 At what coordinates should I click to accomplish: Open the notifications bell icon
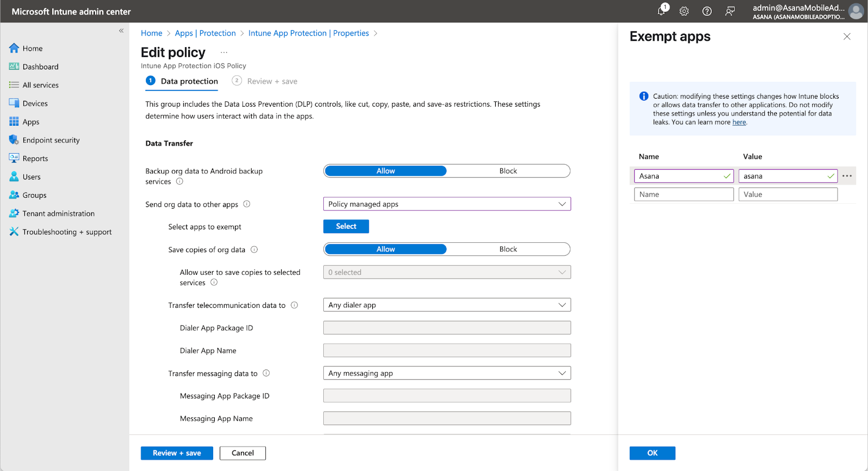click(662, 11)
